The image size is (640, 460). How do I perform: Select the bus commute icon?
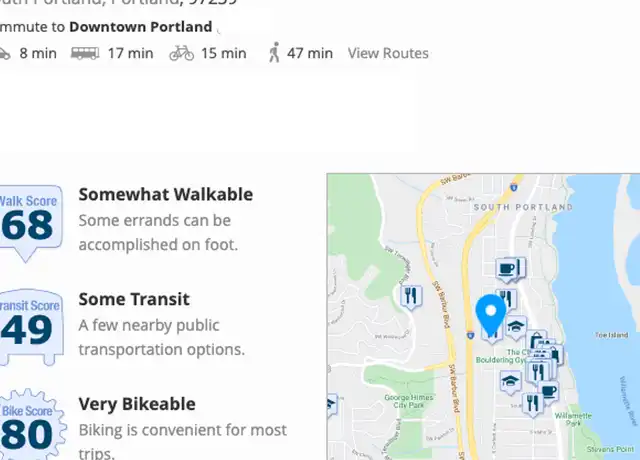tap(85, 53)
